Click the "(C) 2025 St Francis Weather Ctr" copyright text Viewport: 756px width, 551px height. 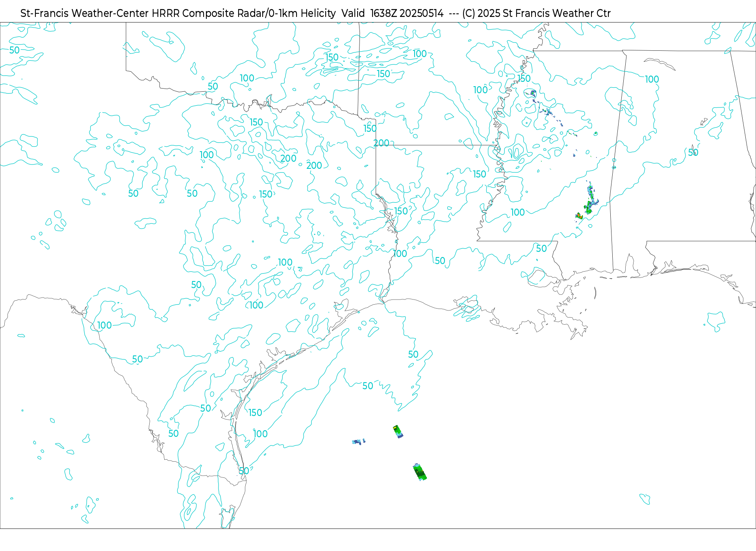(x=536, y=13)
